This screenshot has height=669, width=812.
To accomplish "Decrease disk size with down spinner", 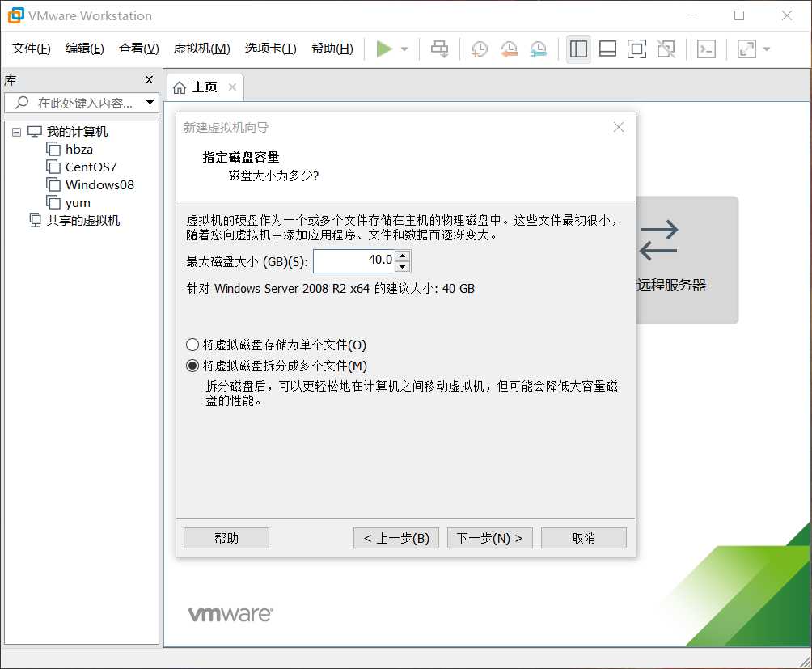I will [403, 267].
